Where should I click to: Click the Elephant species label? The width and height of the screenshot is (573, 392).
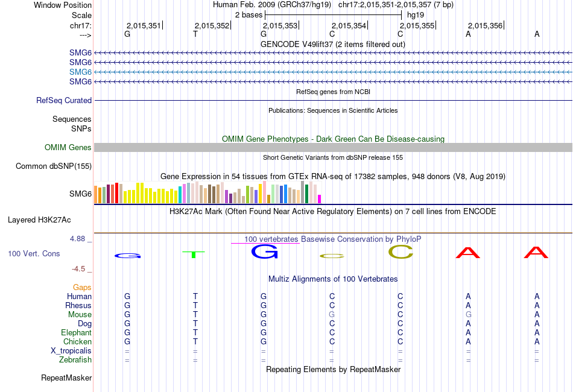(x=77, y=332)
